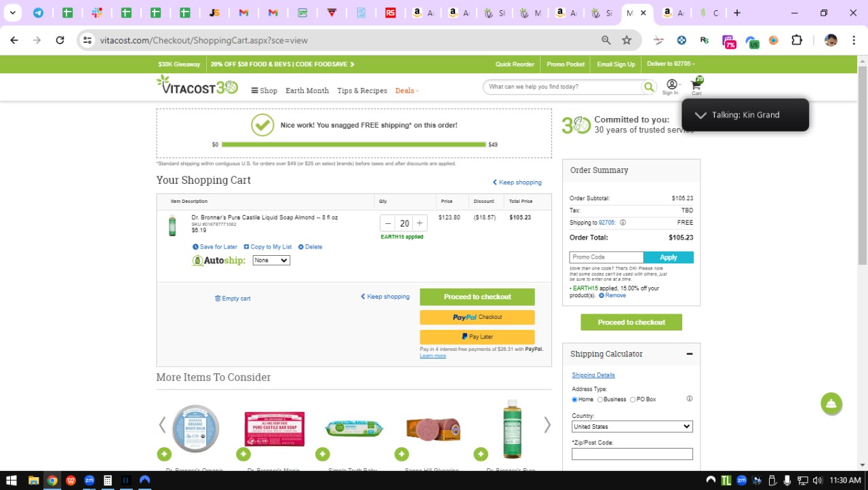Select the Business address type

(600, 399)
